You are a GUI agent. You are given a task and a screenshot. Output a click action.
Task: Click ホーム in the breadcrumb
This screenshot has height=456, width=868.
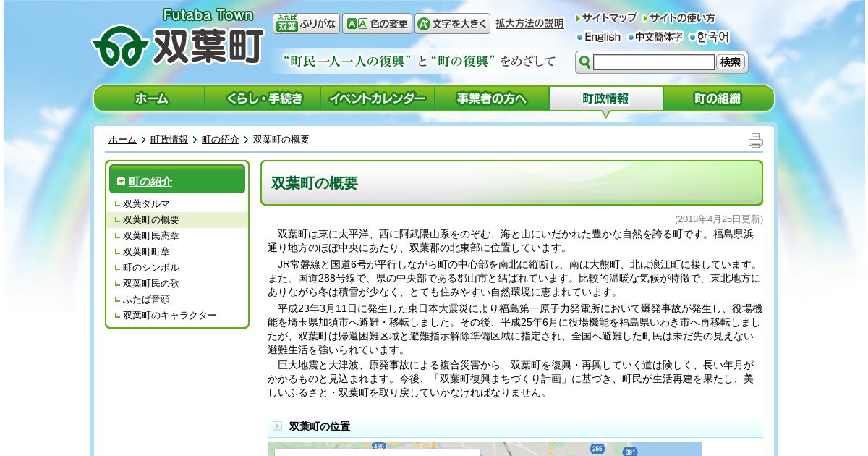(x=122, y=140)
